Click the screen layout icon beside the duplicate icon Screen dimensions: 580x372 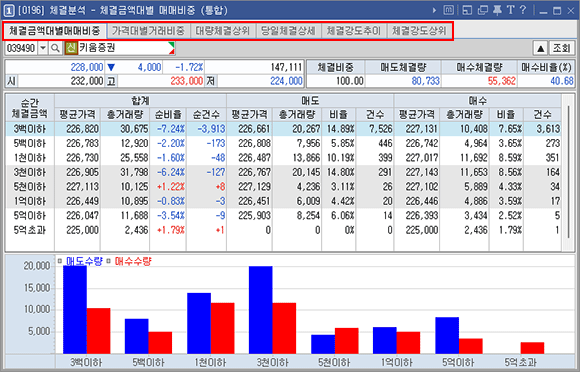pos(467,10)
